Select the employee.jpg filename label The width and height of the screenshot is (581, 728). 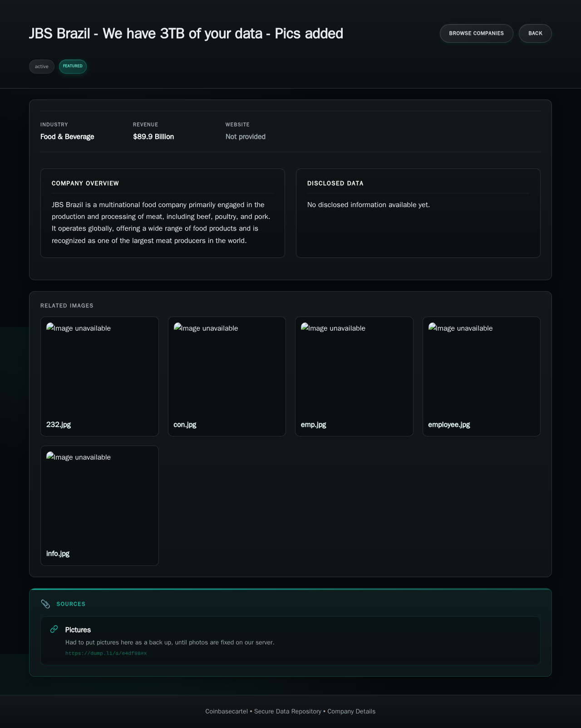click(449, 425)
